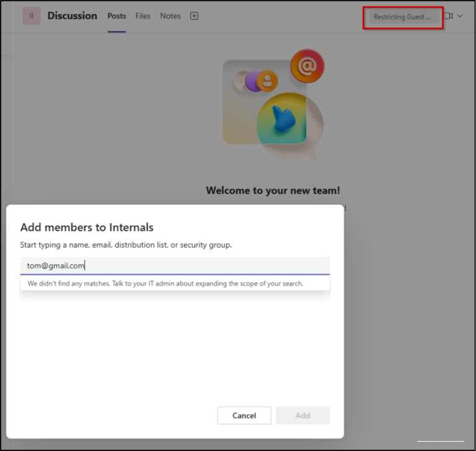Open the Notes tab
The width and height of the screenshot is (476, 451).
[170, 16]
